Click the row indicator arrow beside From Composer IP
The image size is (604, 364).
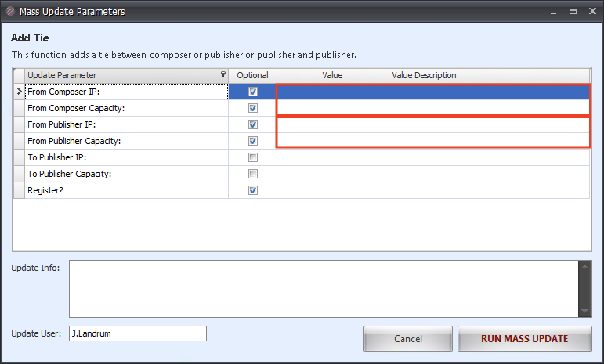tap(19, 92)
